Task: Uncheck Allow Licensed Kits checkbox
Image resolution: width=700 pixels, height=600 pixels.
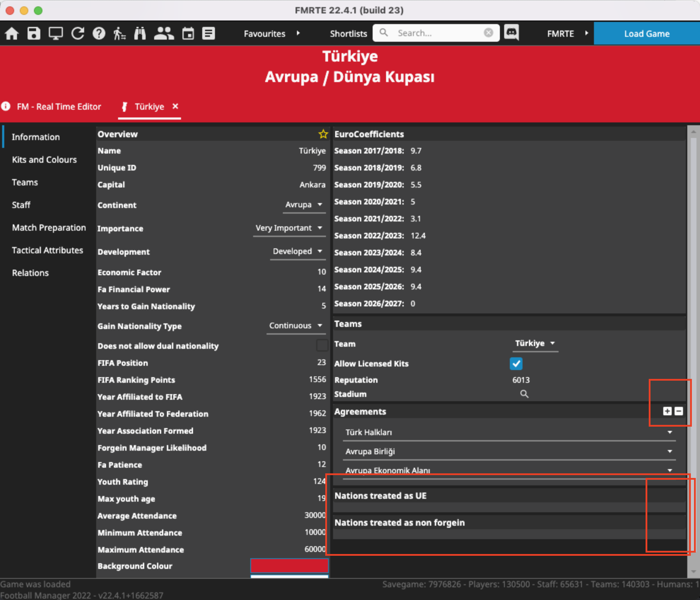Action: [516, 363]
